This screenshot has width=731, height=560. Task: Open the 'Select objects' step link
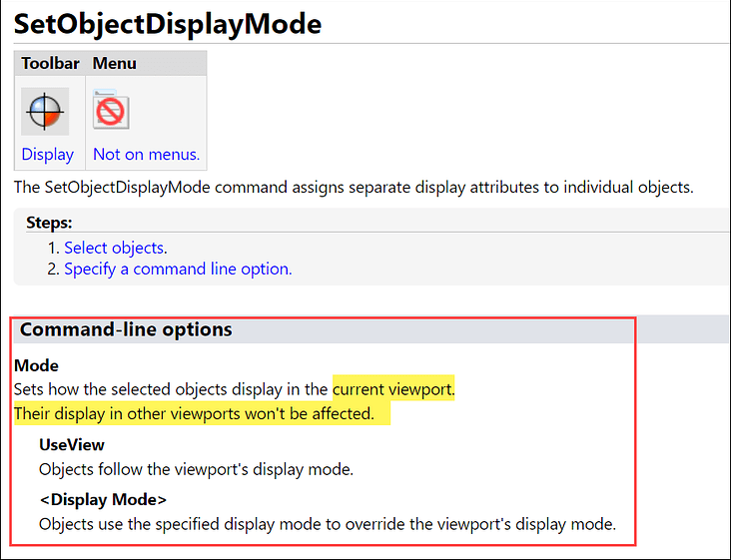(x=114, y=248)
